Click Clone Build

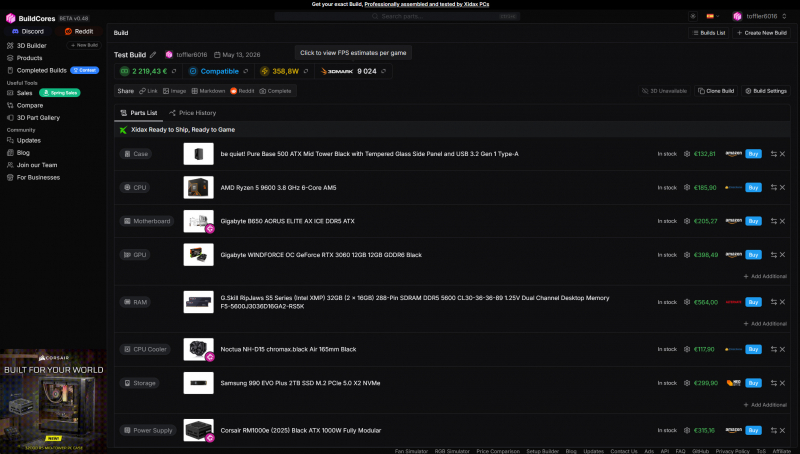coord(716,91)
